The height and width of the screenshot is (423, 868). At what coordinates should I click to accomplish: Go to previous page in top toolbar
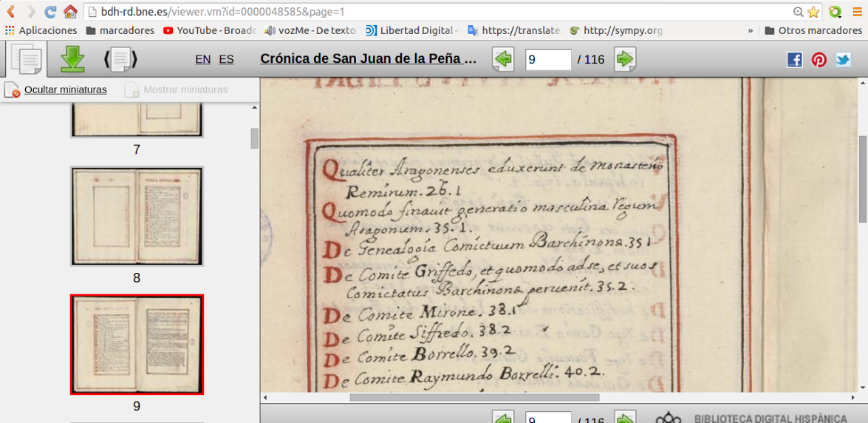pyautogui.click(x=503, y=58)
